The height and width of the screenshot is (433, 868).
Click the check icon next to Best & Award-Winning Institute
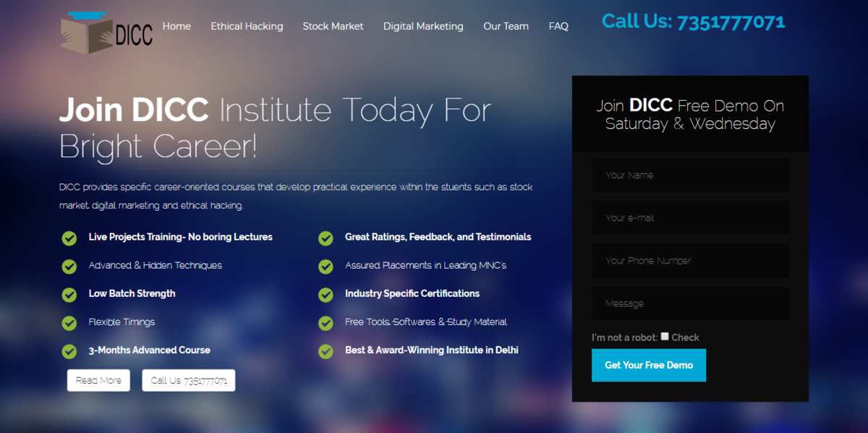[x=325, y=351]
